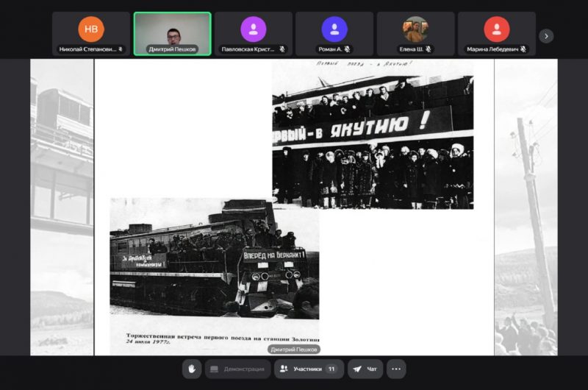Open the three-dots more options menu
588x390 pixels.
click(x=396, y=369)
